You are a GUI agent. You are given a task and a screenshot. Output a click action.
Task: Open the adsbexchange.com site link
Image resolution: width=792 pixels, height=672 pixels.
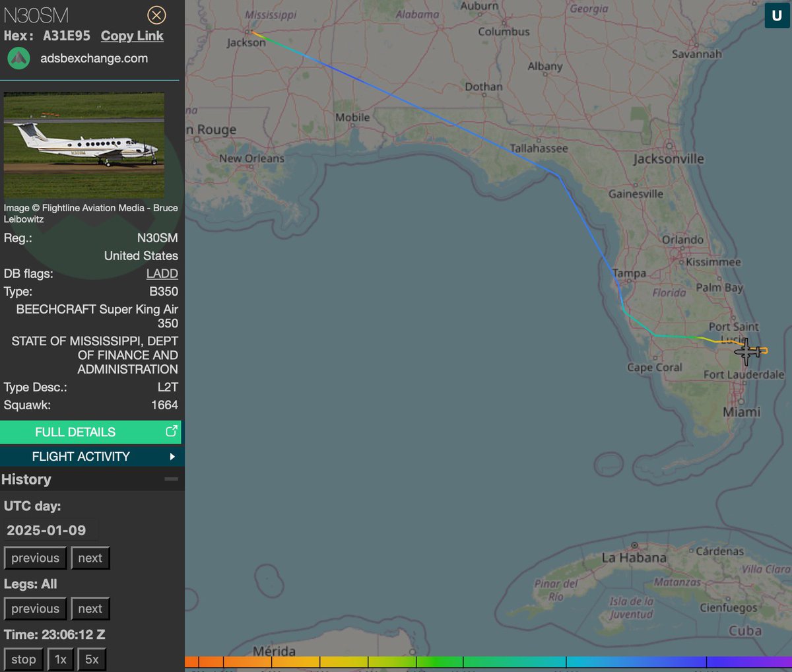click(94, 59)
